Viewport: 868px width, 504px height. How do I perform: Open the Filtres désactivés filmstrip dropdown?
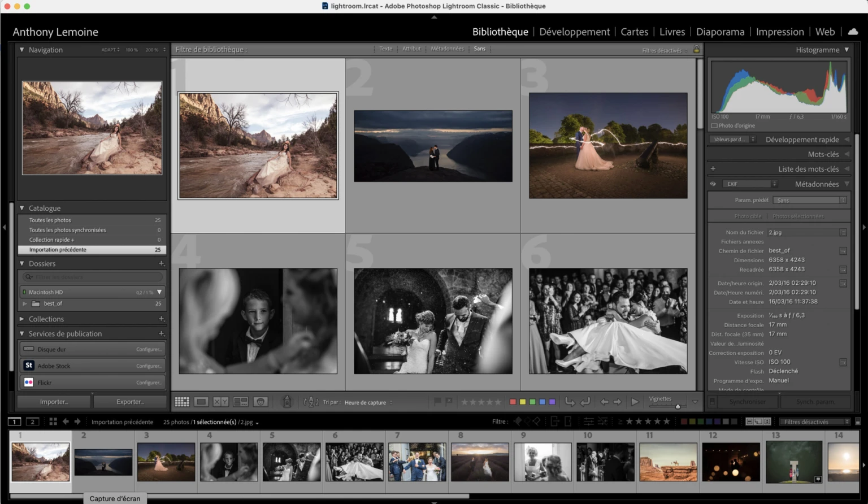tap(814, 422)
